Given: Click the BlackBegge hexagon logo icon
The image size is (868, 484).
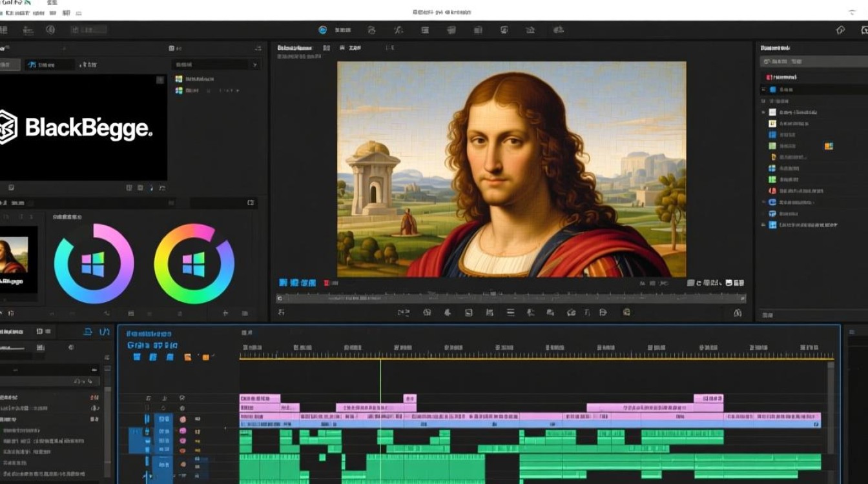Looking at the screenshot, I should tap(8, 126).
